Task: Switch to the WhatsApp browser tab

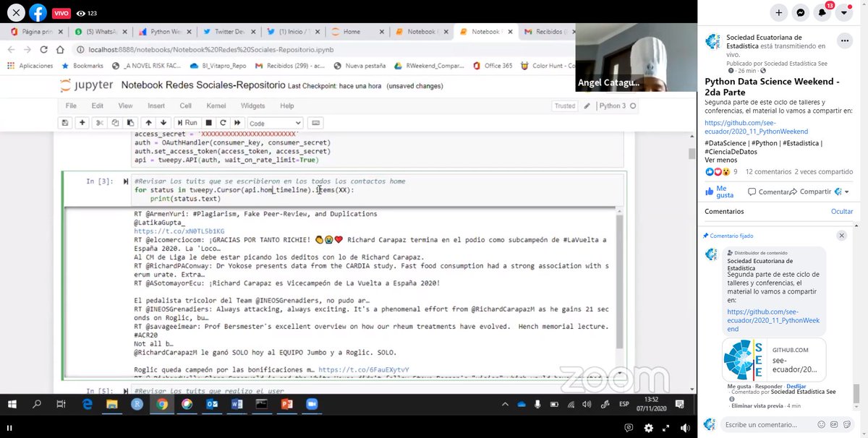Action: 102,32
